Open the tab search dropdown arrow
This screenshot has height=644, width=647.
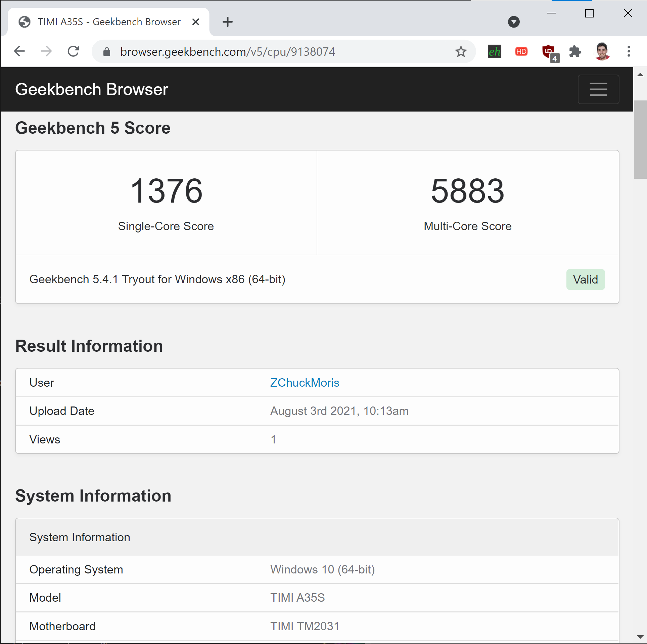pyautogui.click(x=513, y=22)
